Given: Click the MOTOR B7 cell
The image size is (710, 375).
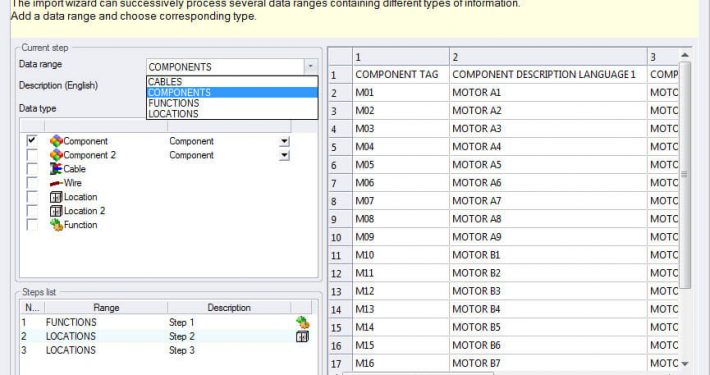Looking at the screenshot, I should click(x=548, y=363).
